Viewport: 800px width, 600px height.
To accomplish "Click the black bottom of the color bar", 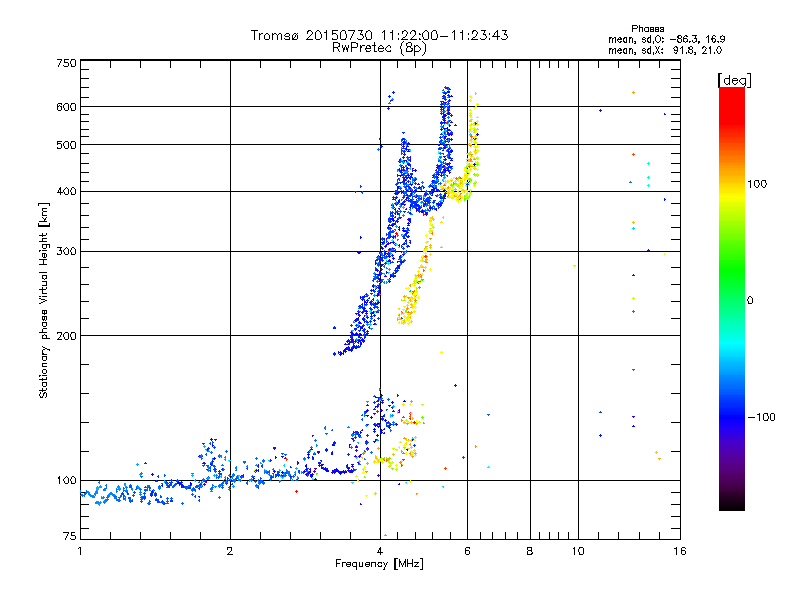I will [x=732, y=503].
